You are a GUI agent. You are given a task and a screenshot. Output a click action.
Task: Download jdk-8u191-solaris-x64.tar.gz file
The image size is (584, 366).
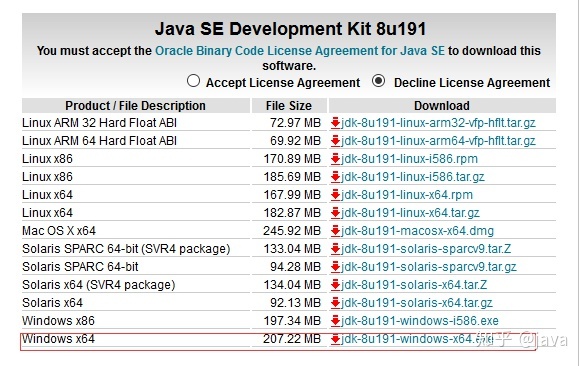(417, 303)
